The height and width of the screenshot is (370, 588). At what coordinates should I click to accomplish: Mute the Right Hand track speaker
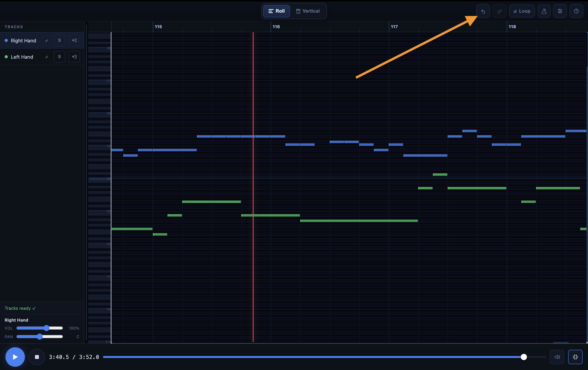click(74, 40)
